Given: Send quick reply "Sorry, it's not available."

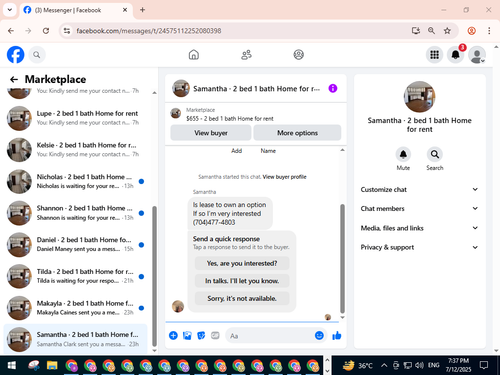Looking at the screenshot, I should [242, 298].
